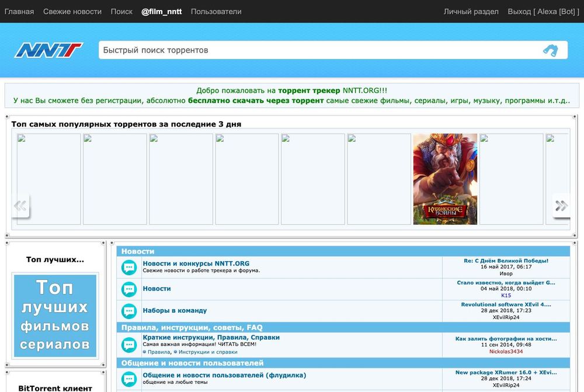
Task: Open Личный раздел menu item
Action: pos(471,12)
